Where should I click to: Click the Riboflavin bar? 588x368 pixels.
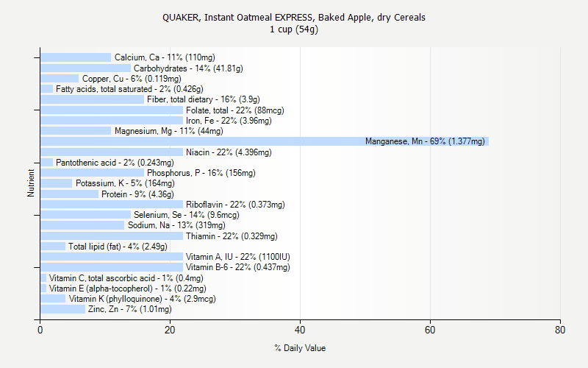(x=112, y=205)
